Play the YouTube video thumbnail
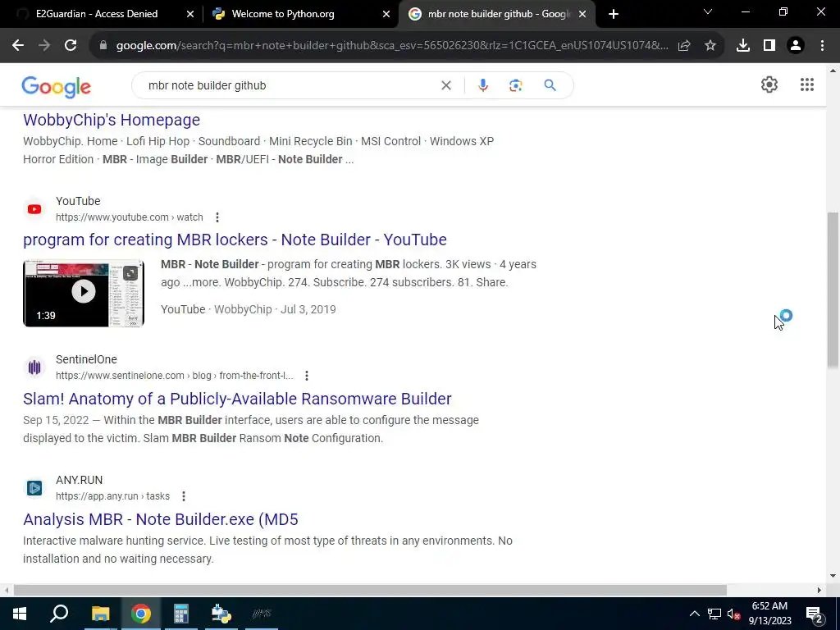840x630 pixels. [84, 293]
